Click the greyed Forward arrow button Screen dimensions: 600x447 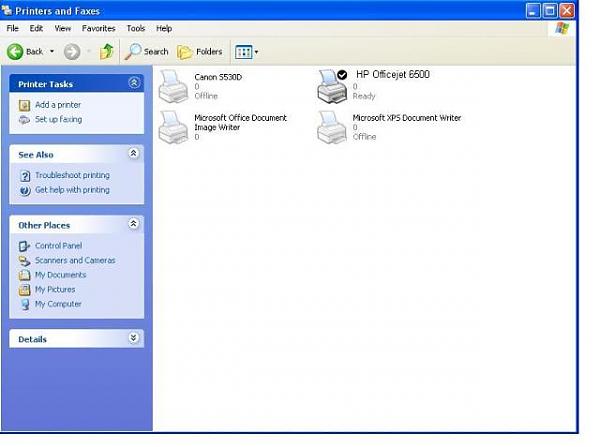click(x=72, y=52)
